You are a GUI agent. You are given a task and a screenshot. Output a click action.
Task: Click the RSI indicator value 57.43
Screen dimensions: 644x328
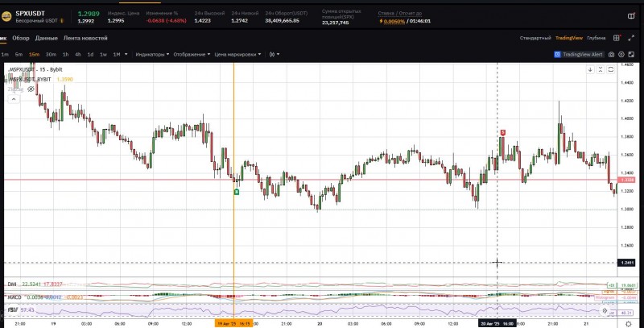[27, 309]
